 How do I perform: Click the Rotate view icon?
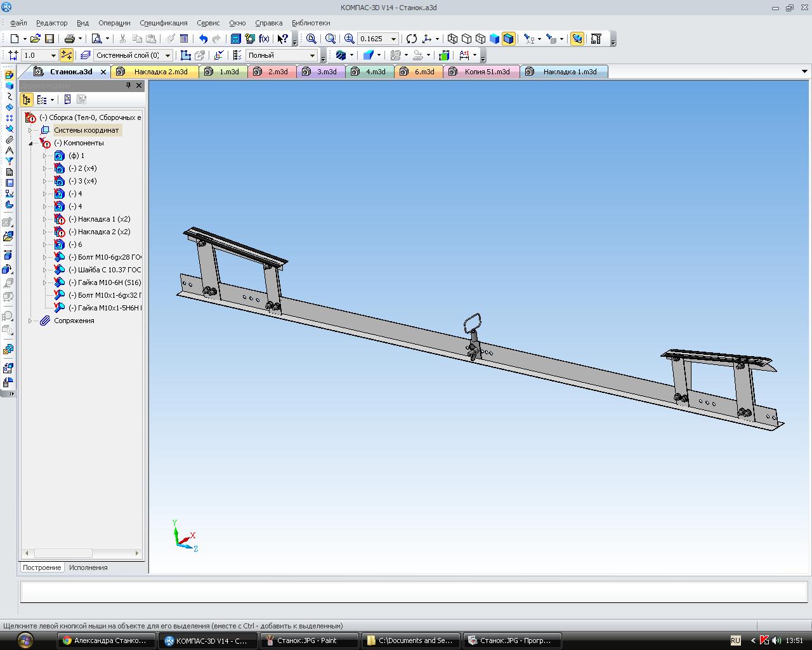point(412,39)
